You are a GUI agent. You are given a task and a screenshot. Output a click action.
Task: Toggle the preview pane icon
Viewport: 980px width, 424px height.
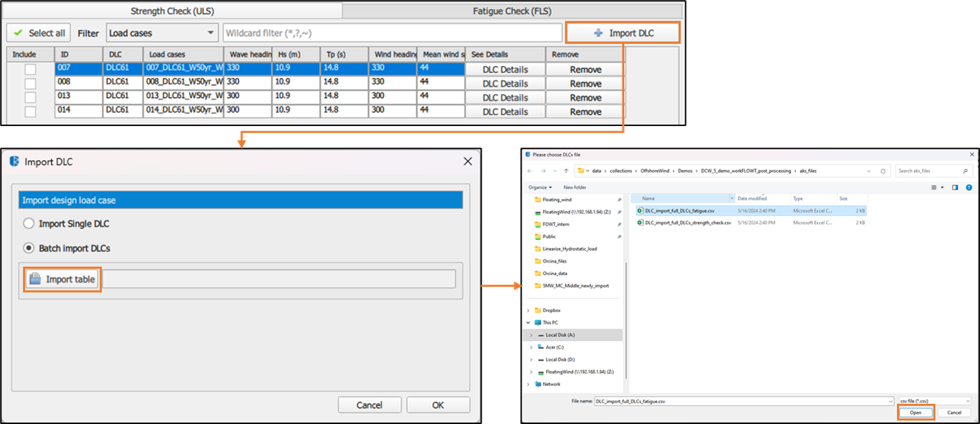(x=955, y=187)
